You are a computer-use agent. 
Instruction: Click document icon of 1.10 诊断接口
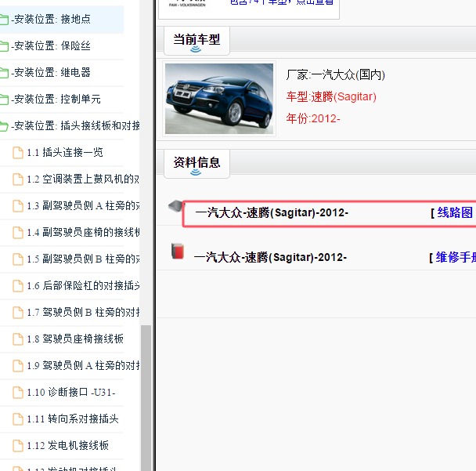coord(17,393)
